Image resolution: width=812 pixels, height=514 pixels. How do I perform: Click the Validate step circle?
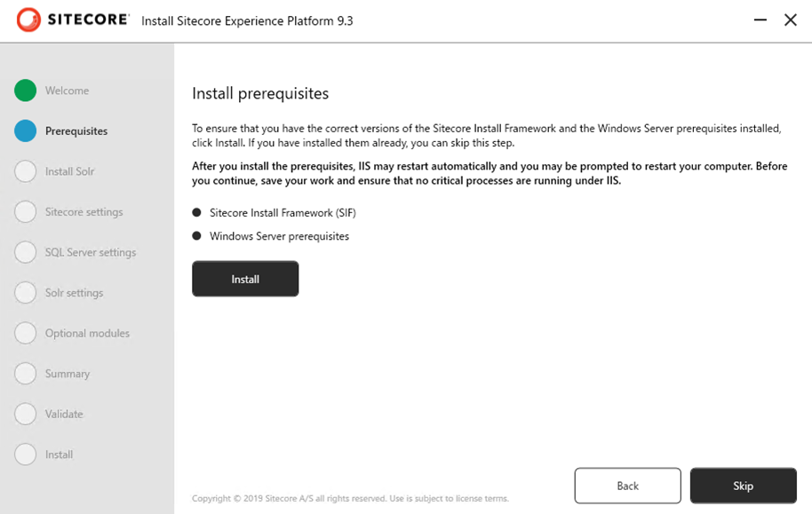26,414
